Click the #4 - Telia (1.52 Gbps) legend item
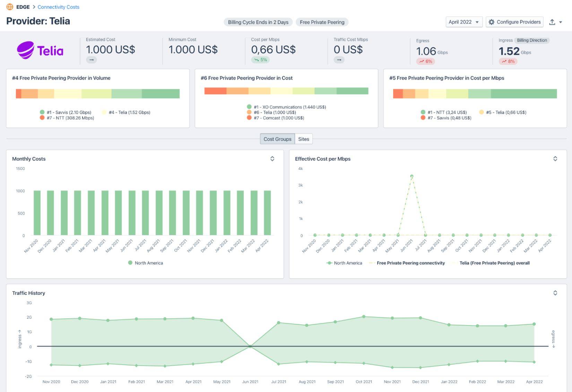572x392 pixels. pos(126,112)
